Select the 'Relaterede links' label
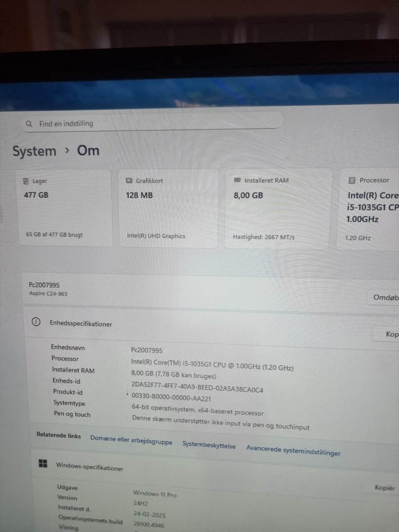 [x=59, y=435]
